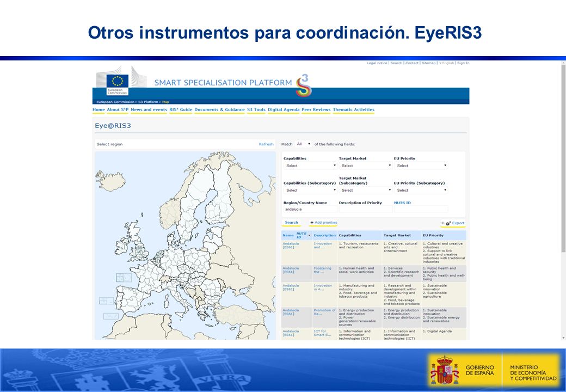
Task: Open Target Market (Subcategory) dropdown
Action: pyautogui.click(x=365, y=190)
